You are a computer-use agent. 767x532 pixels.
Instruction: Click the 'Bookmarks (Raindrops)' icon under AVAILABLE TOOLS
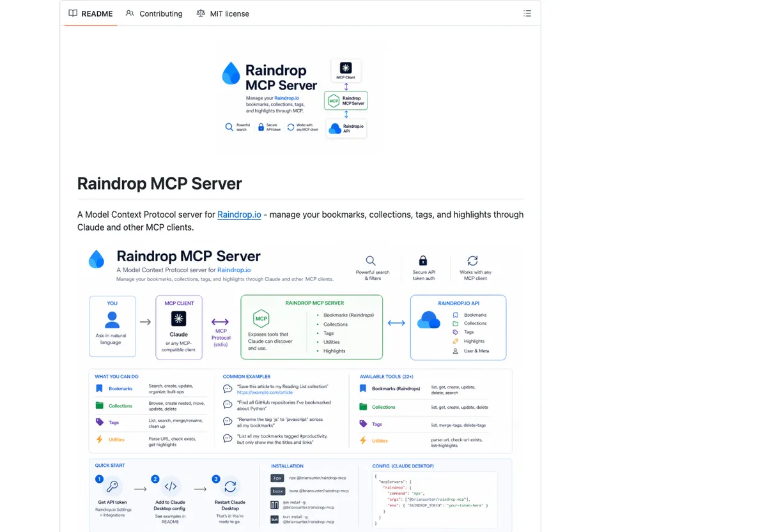363,388
